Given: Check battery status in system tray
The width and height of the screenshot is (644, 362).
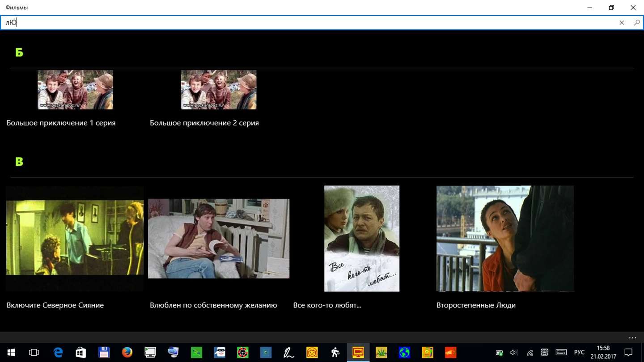Looking at the screenshot, I should (x=500, y=353).
